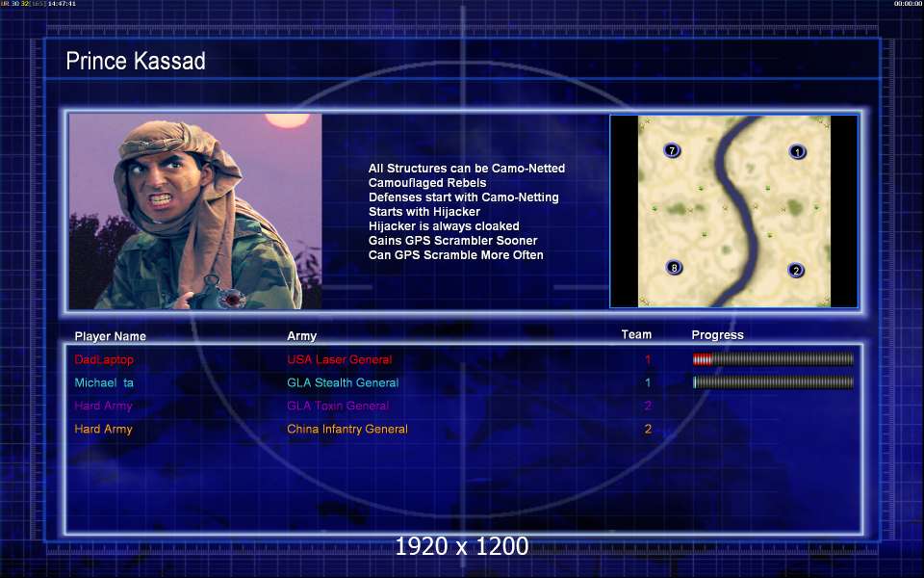Image resolution: width=924 pixels, height=578 pixels.
Task: Click team number of GLA Toxin General row
Action: click(x=648, y=406)
